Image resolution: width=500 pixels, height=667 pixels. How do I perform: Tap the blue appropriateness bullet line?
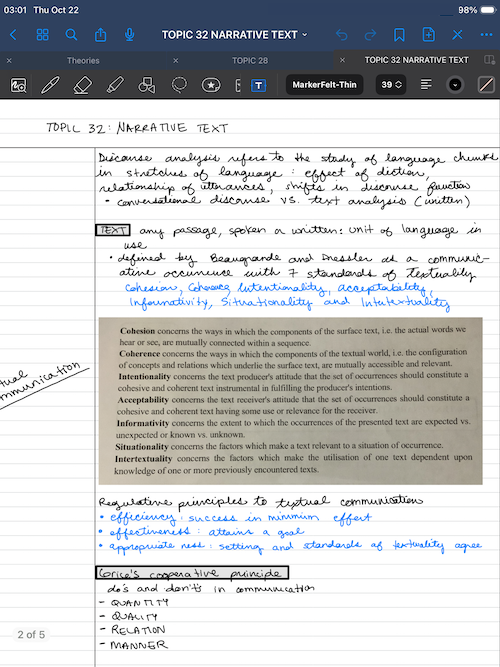[x=291, y=546]
